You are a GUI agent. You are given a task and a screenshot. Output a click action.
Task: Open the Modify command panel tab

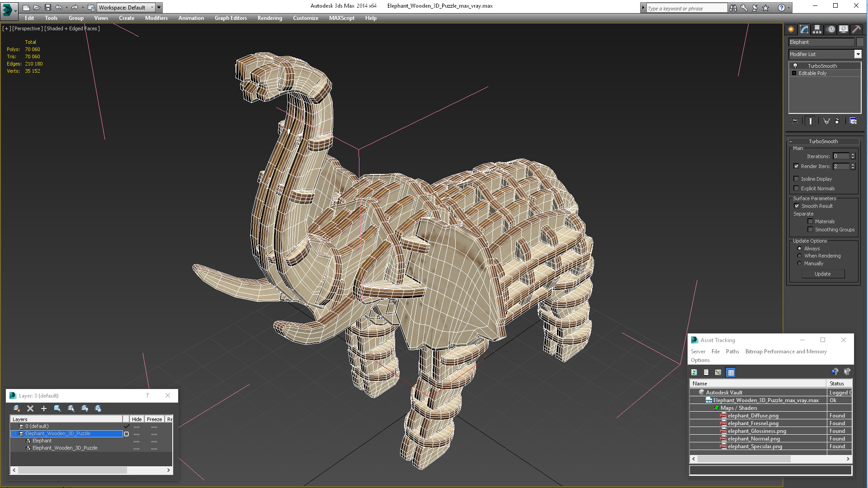point(804,29)
